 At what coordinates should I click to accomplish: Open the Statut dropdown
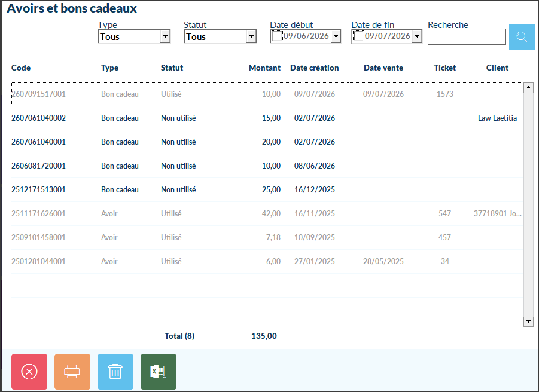click(x=220, y=36)
